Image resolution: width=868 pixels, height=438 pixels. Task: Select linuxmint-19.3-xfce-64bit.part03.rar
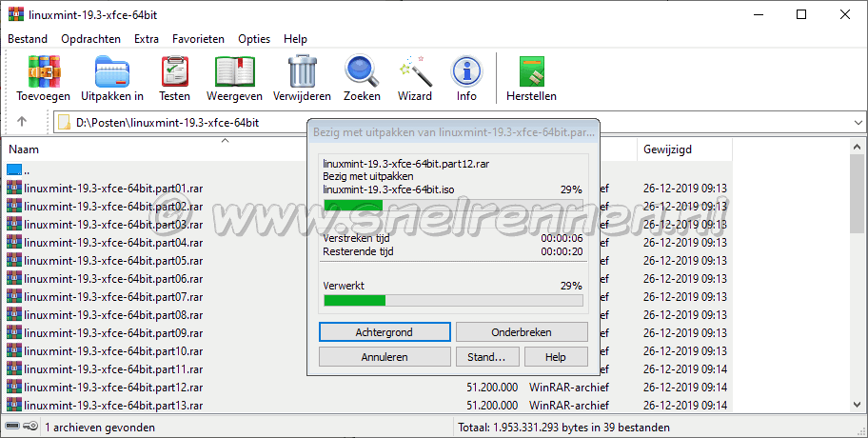pos(113,225)
